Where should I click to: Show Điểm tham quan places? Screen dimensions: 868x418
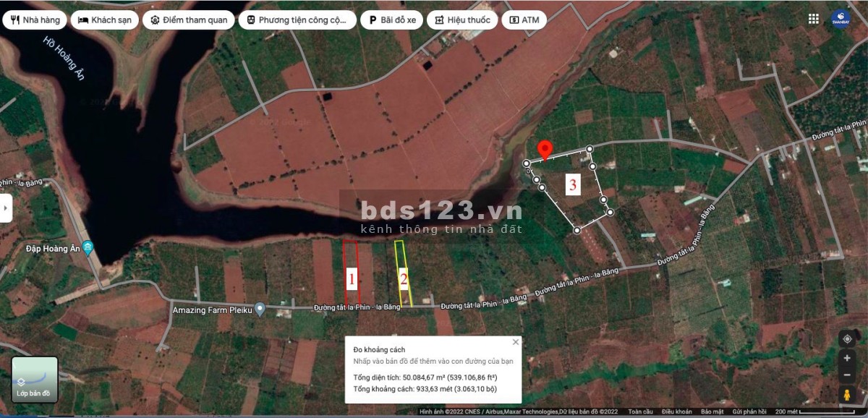(187, 20)
